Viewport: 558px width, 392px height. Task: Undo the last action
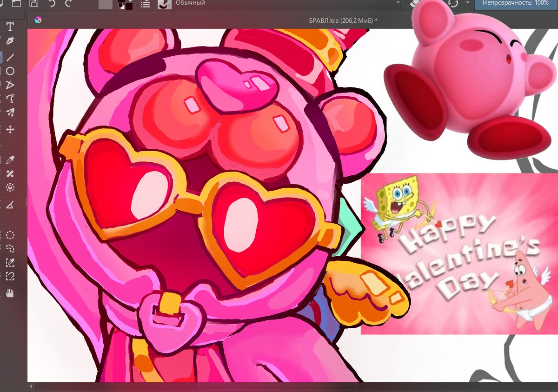(52, 3)
